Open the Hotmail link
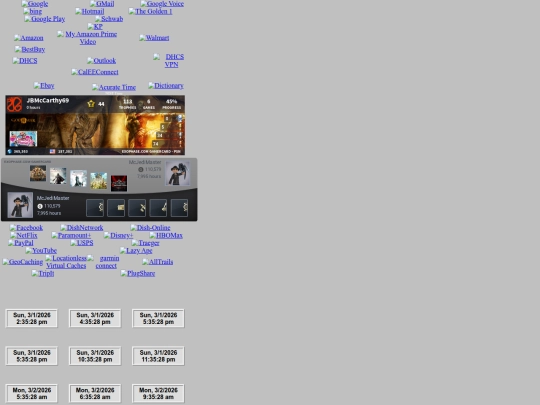 pyautogui.click(x=90, y=11)
